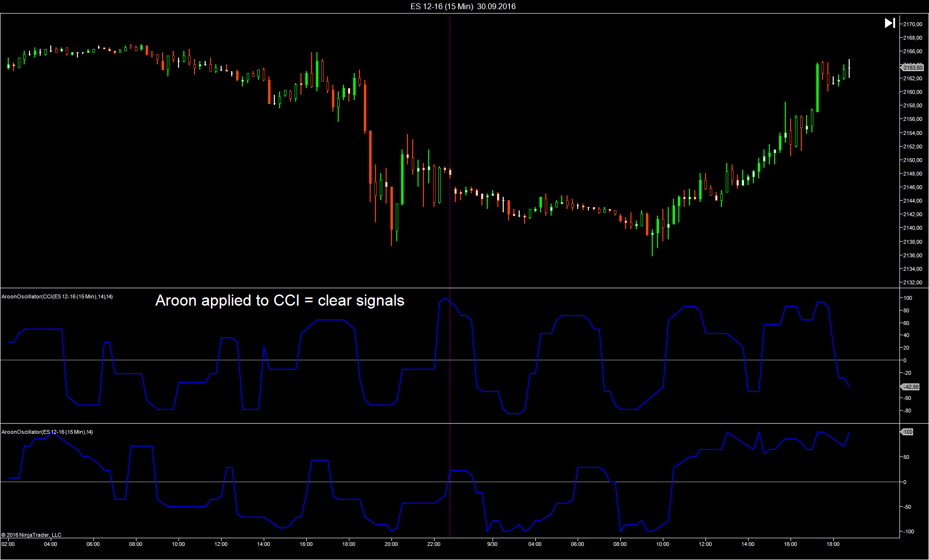Click the 2163,50 current price marker
This screenshot has width=929, height=560.
(912, 68)
